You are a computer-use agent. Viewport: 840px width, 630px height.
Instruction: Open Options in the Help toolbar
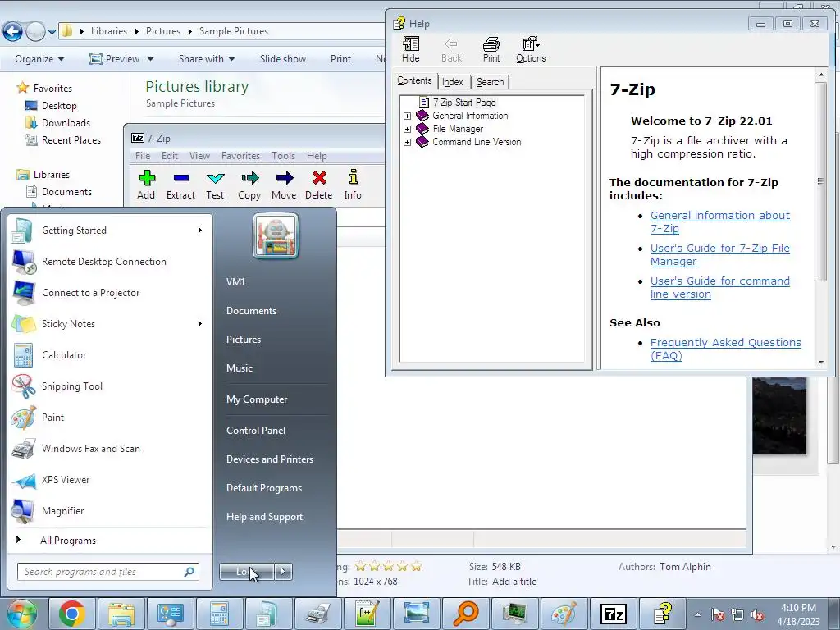click(531, 50)
